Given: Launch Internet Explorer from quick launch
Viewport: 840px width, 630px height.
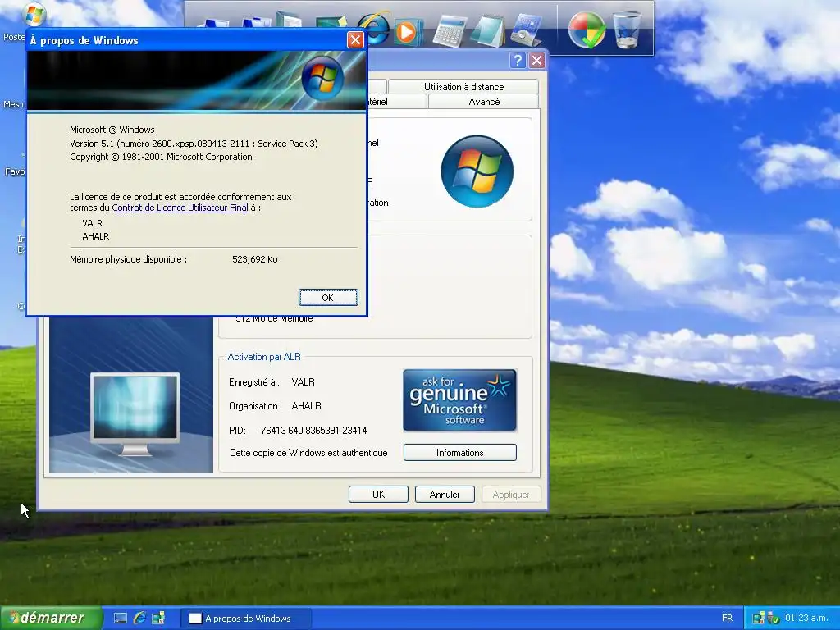Looking at the screenshot, I should click(x=139, y=619).
